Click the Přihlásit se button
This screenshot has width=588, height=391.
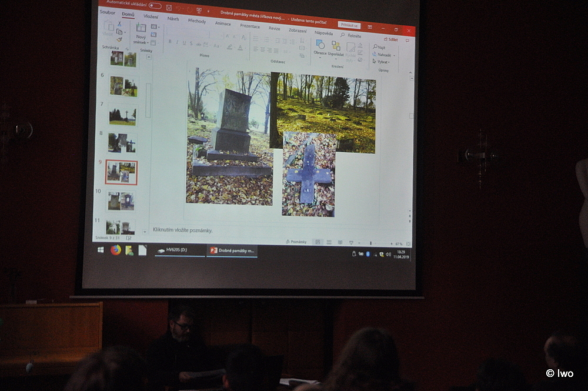pyautogui.click(x=349, y=25)
